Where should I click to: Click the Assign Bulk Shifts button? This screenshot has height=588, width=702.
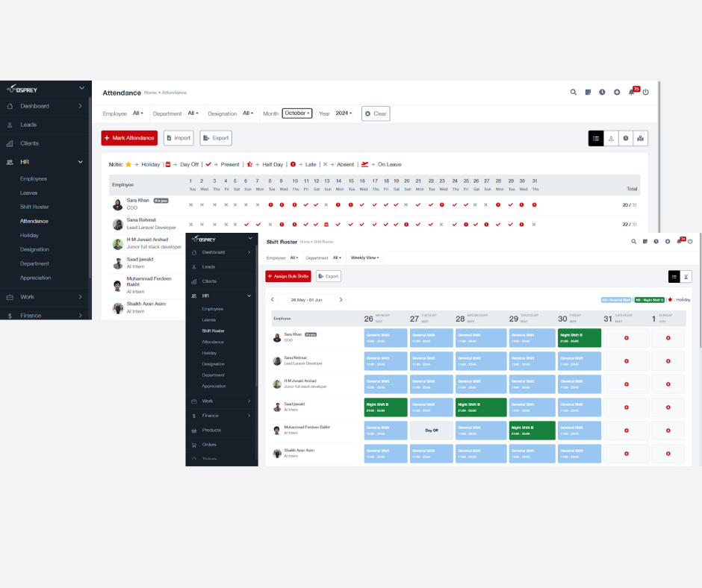click(x=288, y=276)
